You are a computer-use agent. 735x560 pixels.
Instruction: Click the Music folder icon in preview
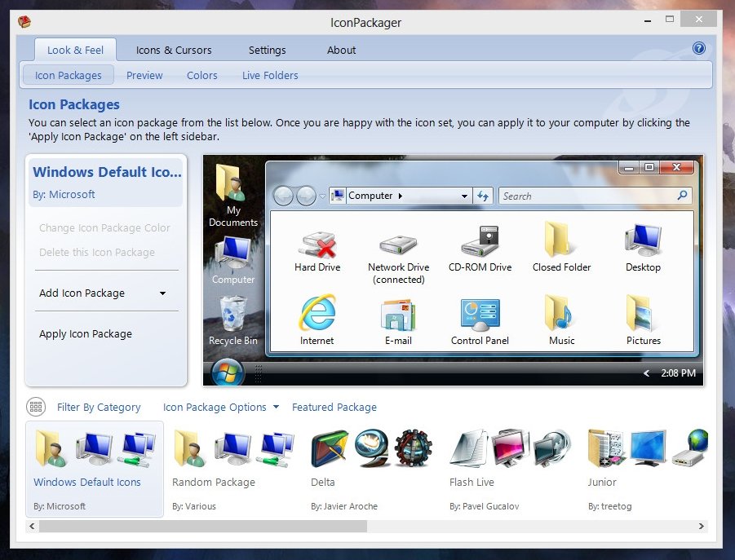561,314
